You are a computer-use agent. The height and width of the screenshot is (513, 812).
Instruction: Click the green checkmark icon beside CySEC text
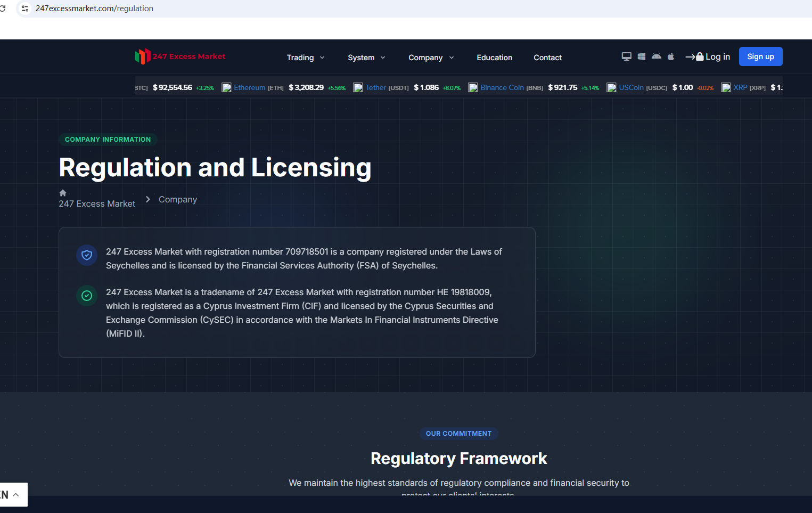[87, 296]
